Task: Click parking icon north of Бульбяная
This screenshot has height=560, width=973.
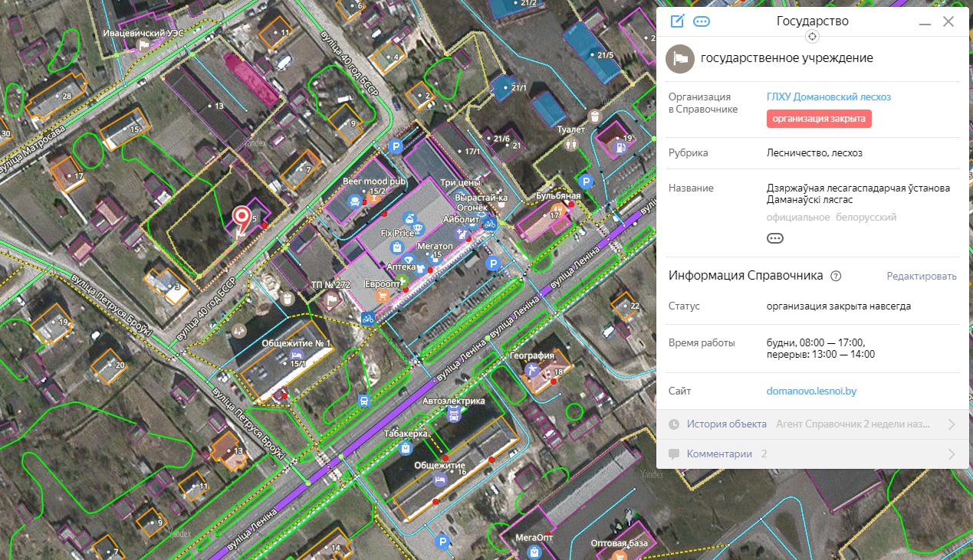Action: point(585,182)
